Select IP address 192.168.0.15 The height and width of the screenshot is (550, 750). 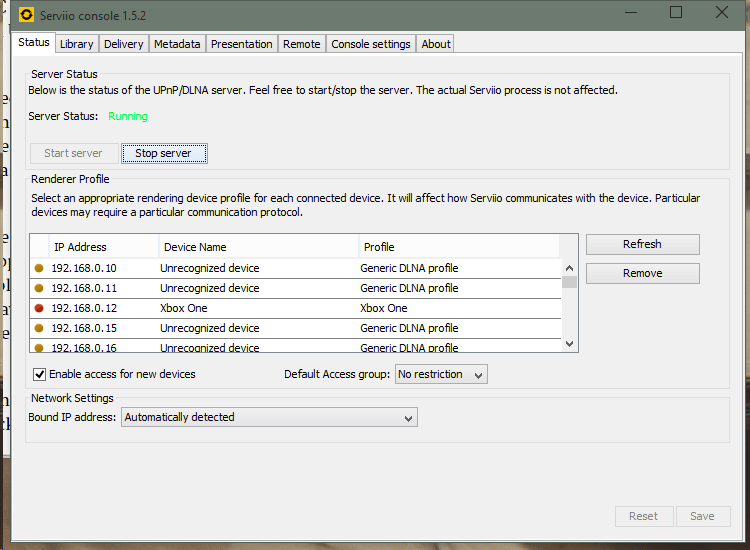[84, 329]
